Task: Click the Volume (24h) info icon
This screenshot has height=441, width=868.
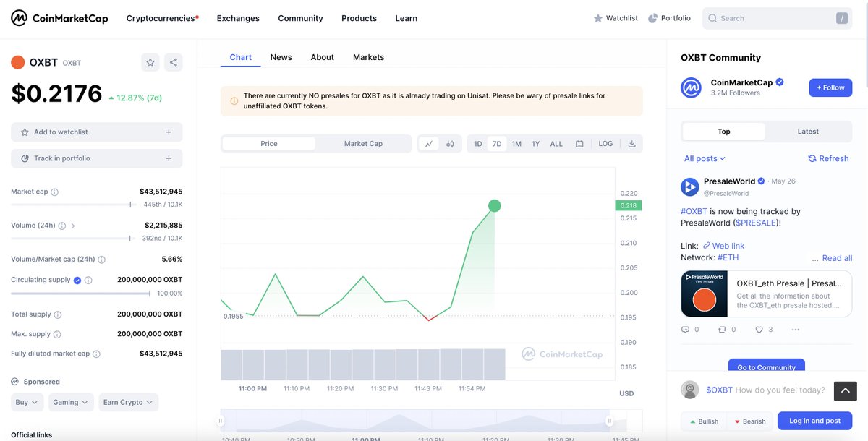Action: [x=62, y=226]
